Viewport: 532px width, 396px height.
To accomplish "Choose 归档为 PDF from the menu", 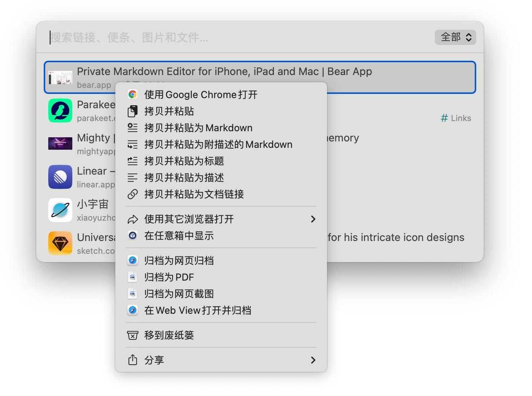I will (169, 277).
